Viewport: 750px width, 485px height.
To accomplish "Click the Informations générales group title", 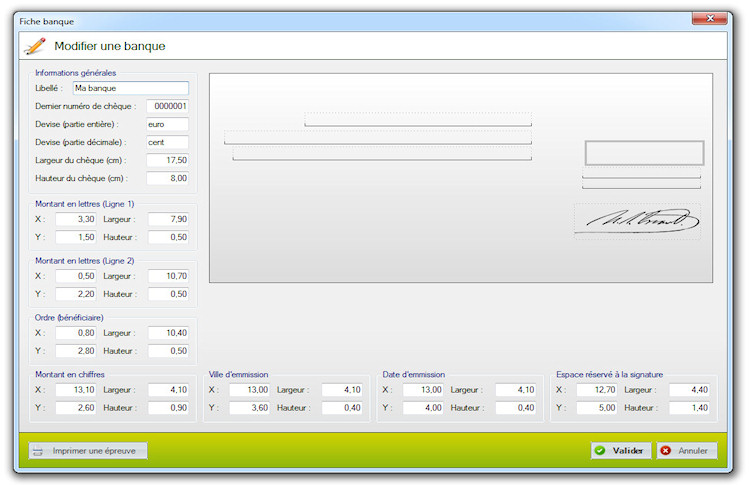I will 76,73.
